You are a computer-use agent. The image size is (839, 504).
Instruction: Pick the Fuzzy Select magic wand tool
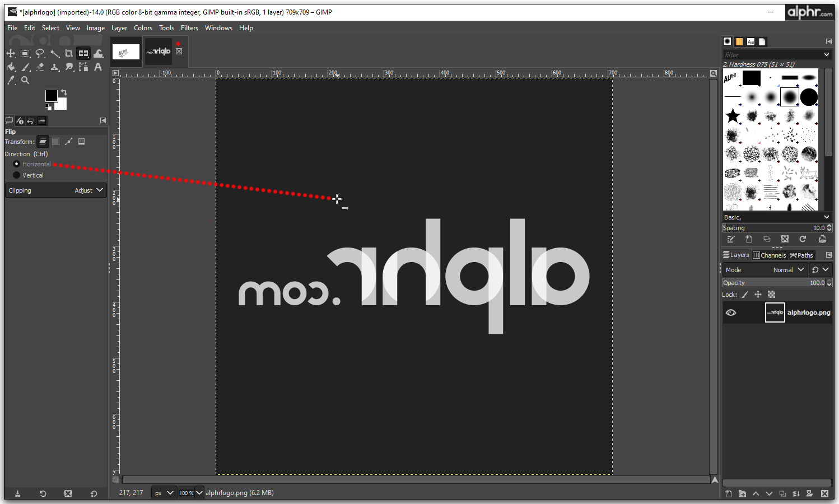(54, 53)
